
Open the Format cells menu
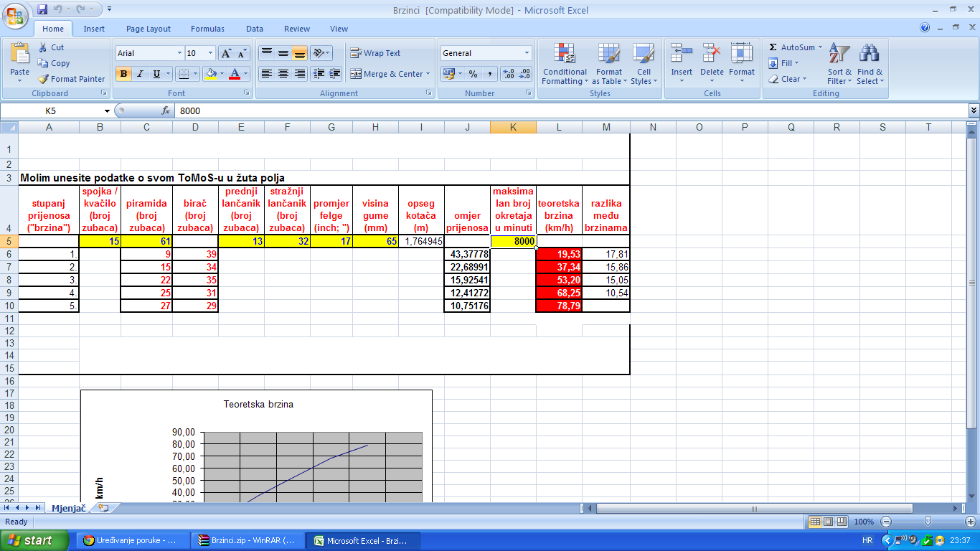(742, 63)
